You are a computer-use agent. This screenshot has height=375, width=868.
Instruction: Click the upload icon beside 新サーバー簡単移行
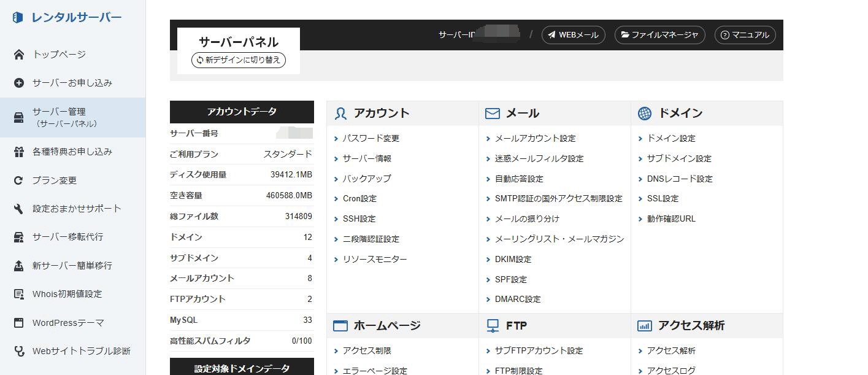19,266
